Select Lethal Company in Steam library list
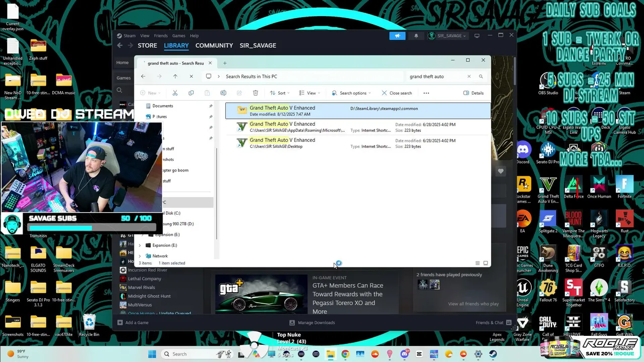 (x=144, y=279)
